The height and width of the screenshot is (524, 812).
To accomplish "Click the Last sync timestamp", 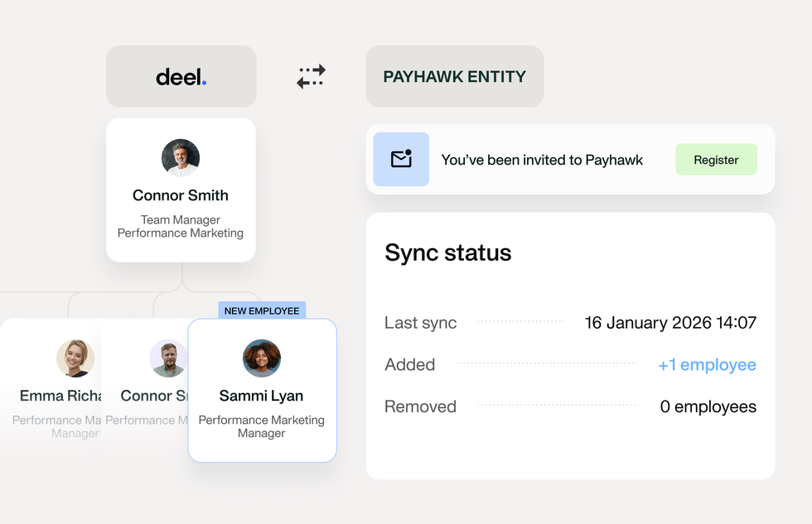I will pyautogui.click(x=671, y=323).
